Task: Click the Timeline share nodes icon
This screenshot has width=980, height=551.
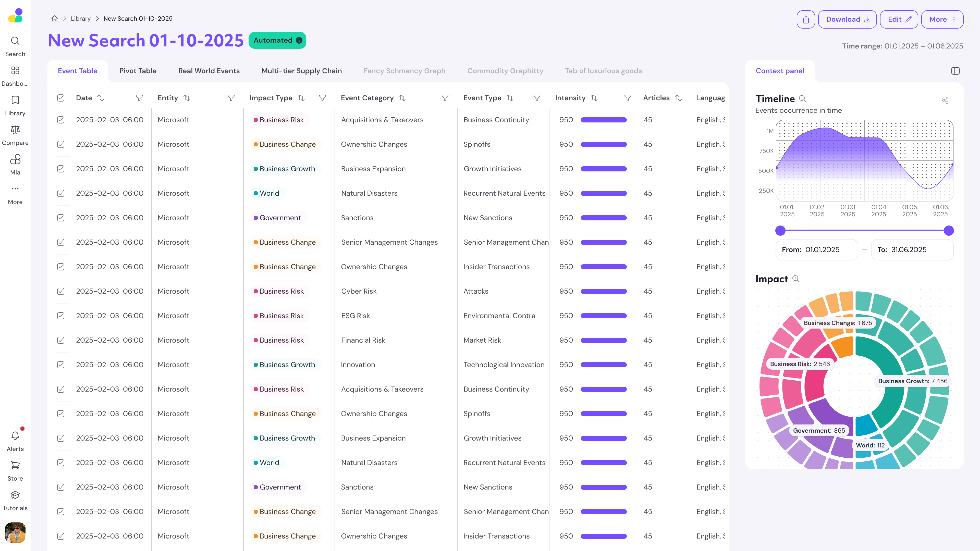Action: [x=945, y=101]
